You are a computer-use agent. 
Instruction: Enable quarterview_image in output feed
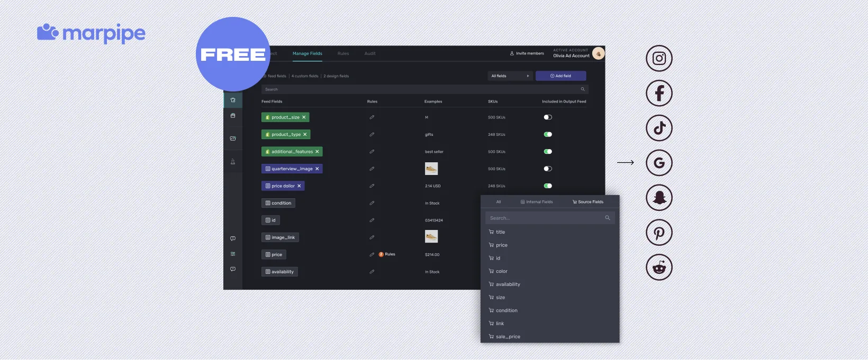coord(548,169)
